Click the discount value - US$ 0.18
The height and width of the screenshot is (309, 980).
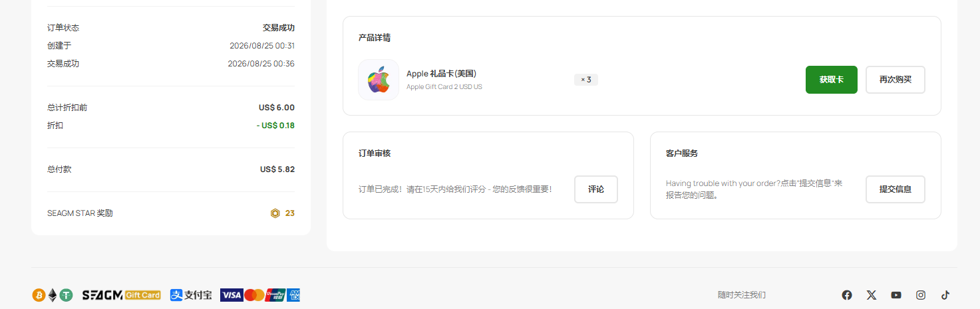pyautogui.click(x=275, y=126)
